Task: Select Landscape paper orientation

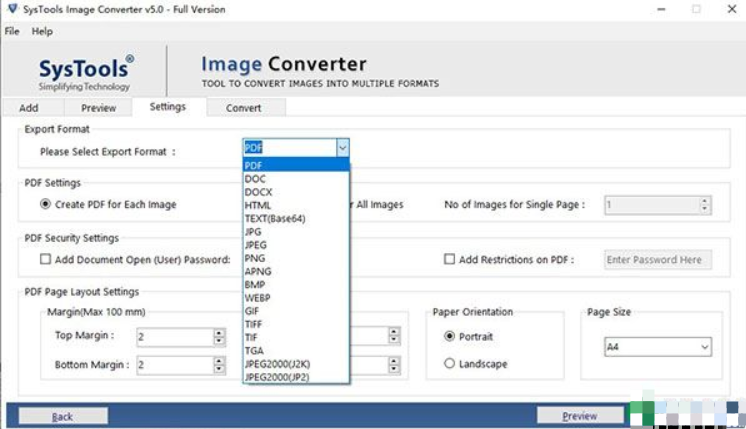Action: (449, 363)
